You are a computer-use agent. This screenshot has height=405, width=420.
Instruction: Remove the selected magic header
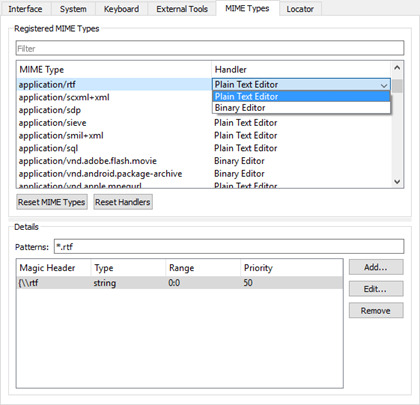point(376,311)
